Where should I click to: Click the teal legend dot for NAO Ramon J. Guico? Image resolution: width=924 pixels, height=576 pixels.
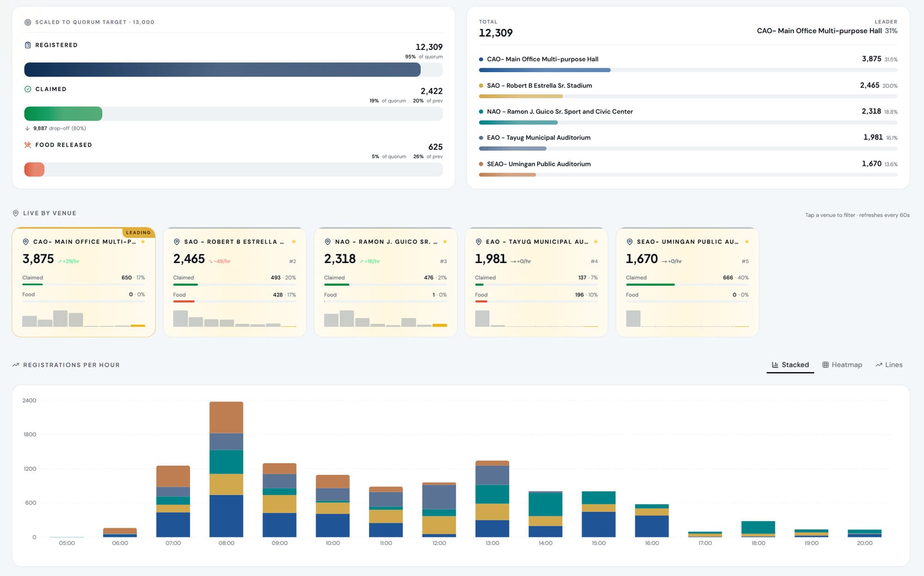click(481, 111)
